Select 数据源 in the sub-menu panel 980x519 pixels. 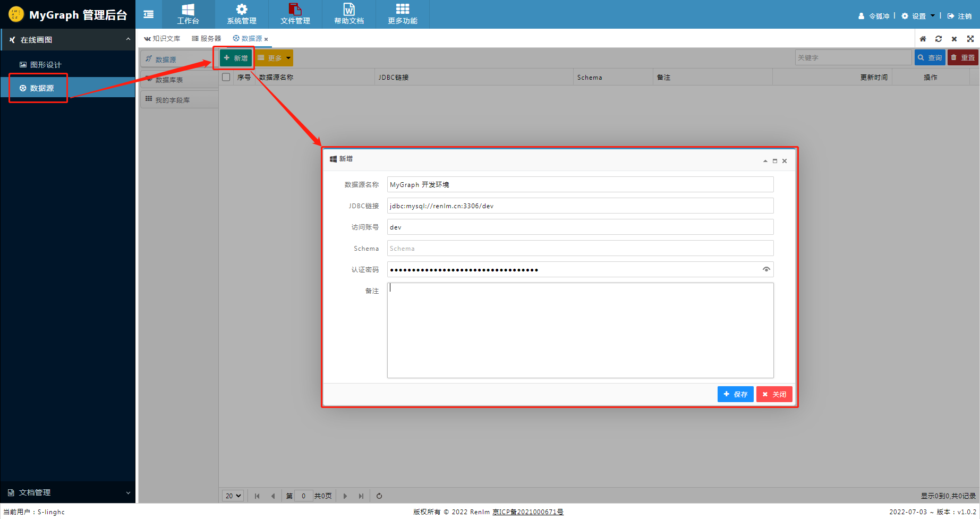click(x=180, y=59)
